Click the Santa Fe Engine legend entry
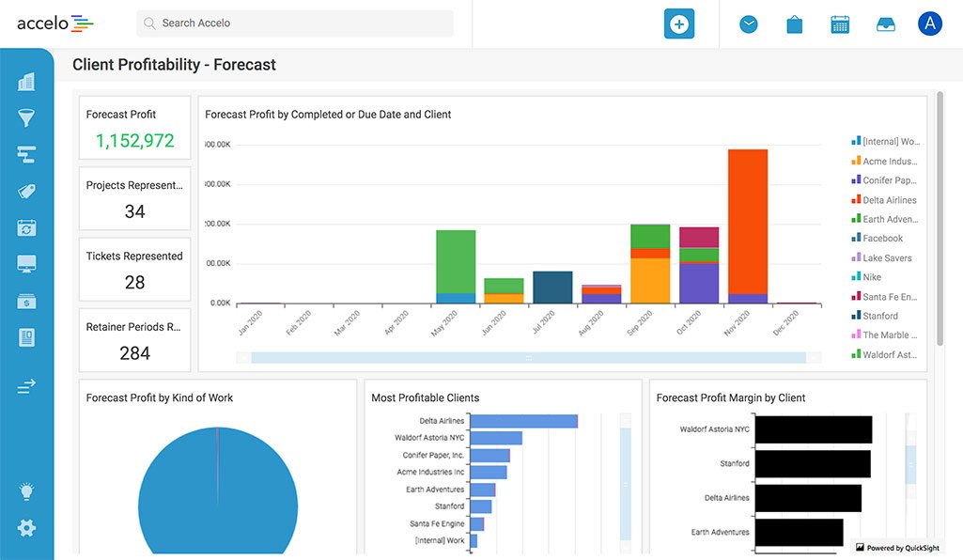963x560 pixels. pos(884,297)
